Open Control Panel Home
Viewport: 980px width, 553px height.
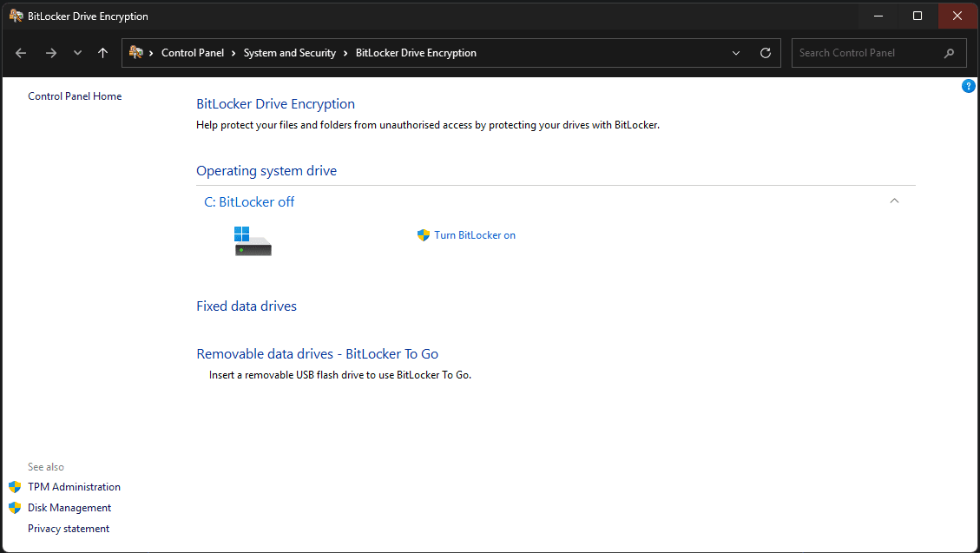(75, 96)
